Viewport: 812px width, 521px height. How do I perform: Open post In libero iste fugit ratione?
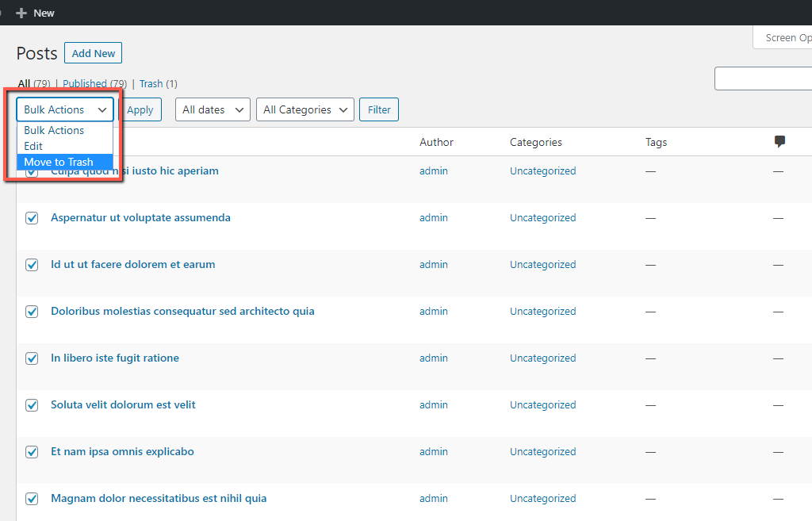click(x=115, y=358)
